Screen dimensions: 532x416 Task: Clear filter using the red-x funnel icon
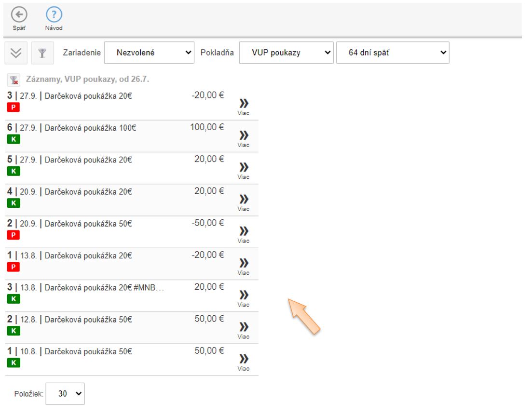point(14,80)
